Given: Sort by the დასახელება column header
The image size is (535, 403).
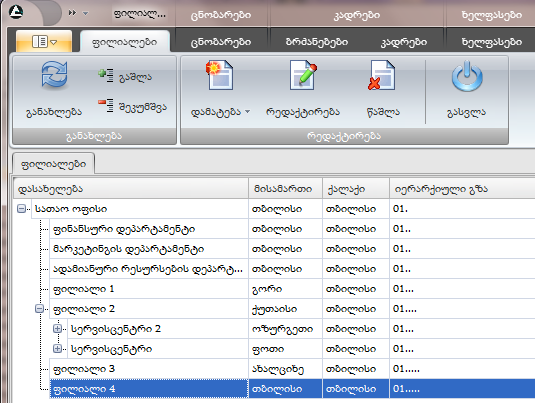Looking at the screenshot, I should click(x=131, y=188).
